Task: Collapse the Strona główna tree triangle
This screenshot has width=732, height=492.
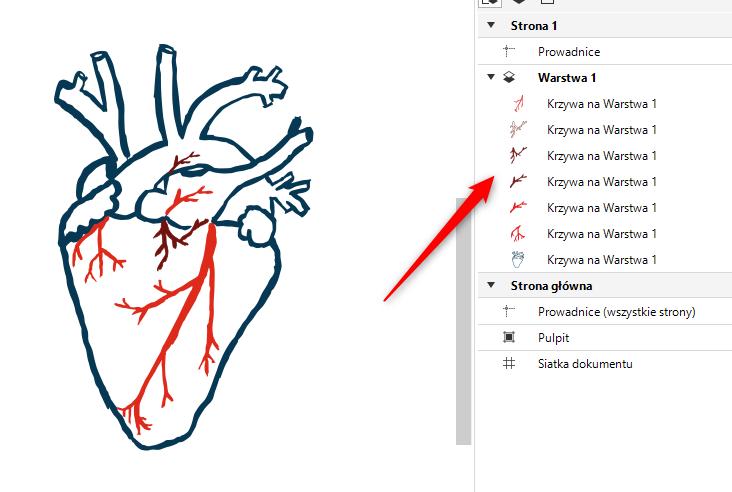Action: [491, 285]
